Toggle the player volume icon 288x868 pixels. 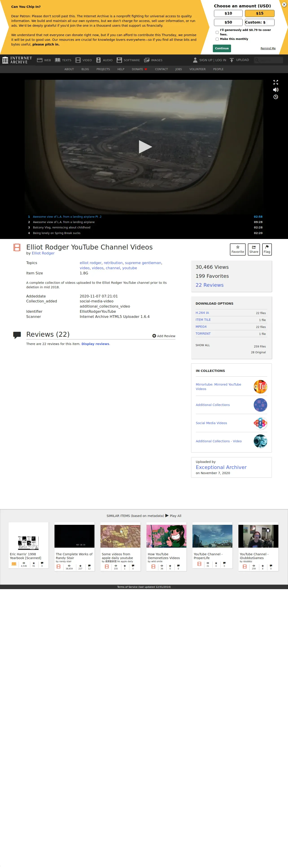pyautogui.click(x=275, y=90)
